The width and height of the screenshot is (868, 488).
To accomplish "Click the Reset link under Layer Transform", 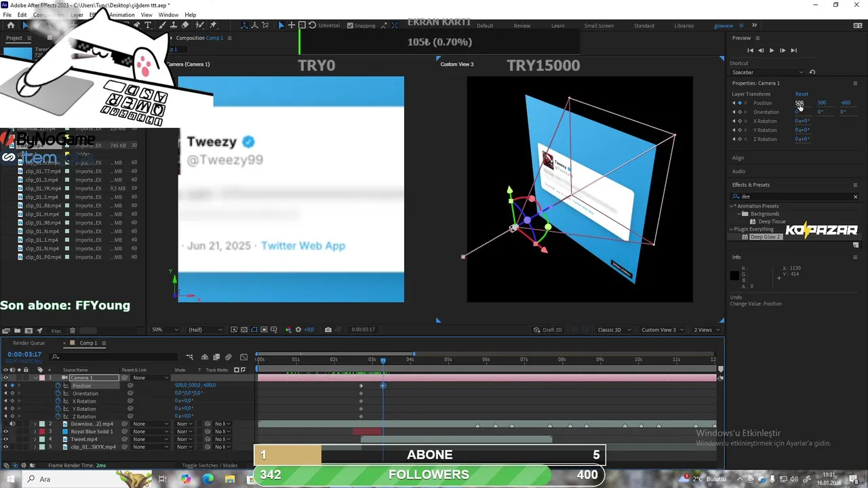I will click(x=802, y=94).
